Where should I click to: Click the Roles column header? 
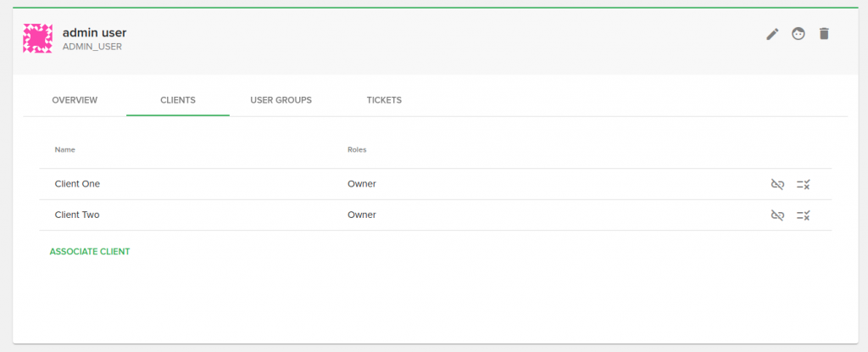click(x=357, y=149)
